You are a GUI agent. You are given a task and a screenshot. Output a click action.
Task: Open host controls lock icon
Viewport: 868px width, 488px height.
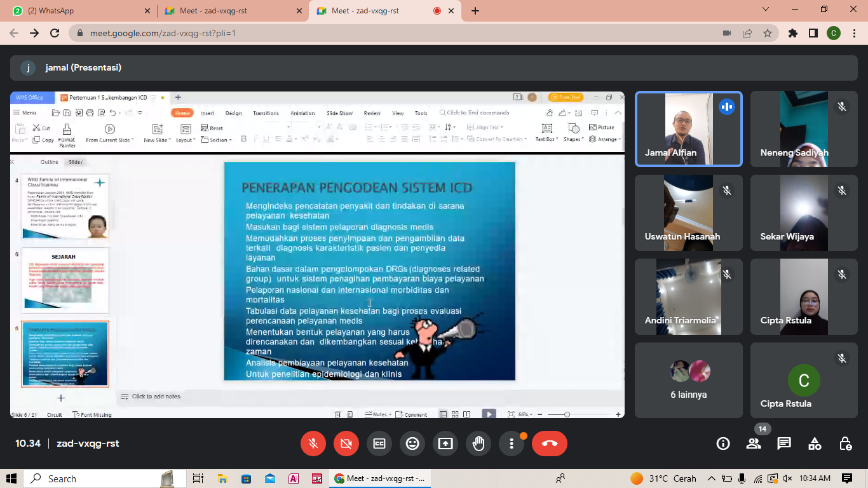[x=845, y=444]
